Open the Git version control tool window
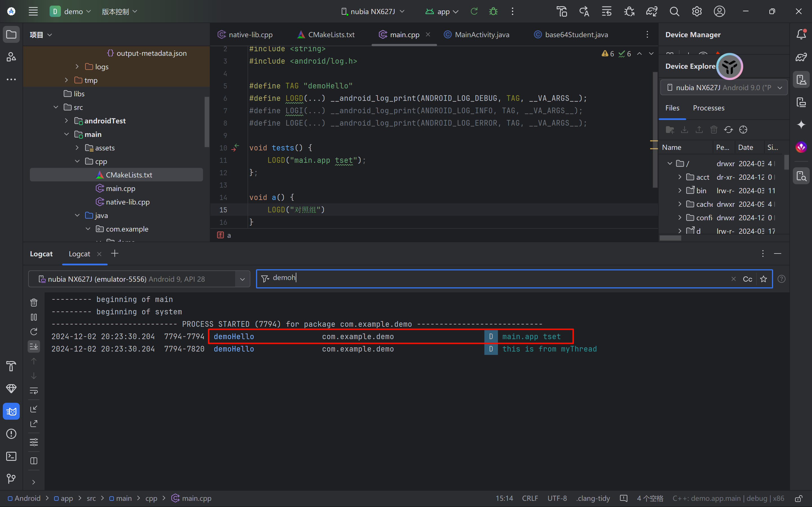The image size is (812, 507). coord(11,479)
